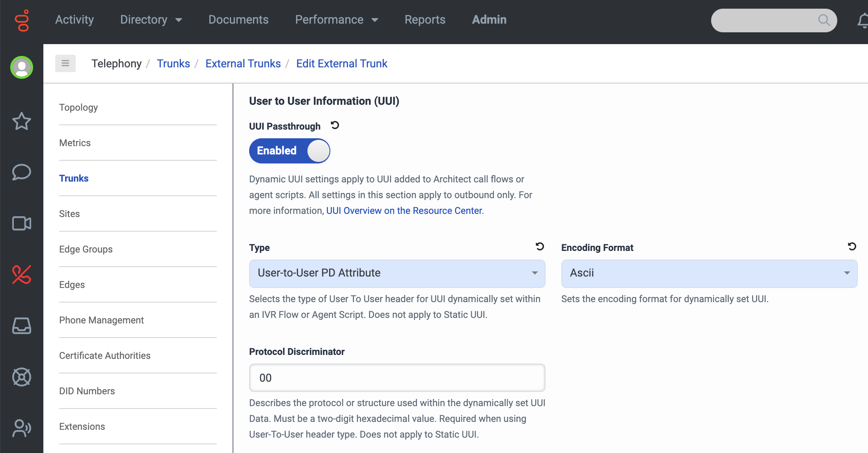Viewport: 868px width, 453px height.
Task: Reset UUI Passthrough with the undo icon
Action: 335,125
